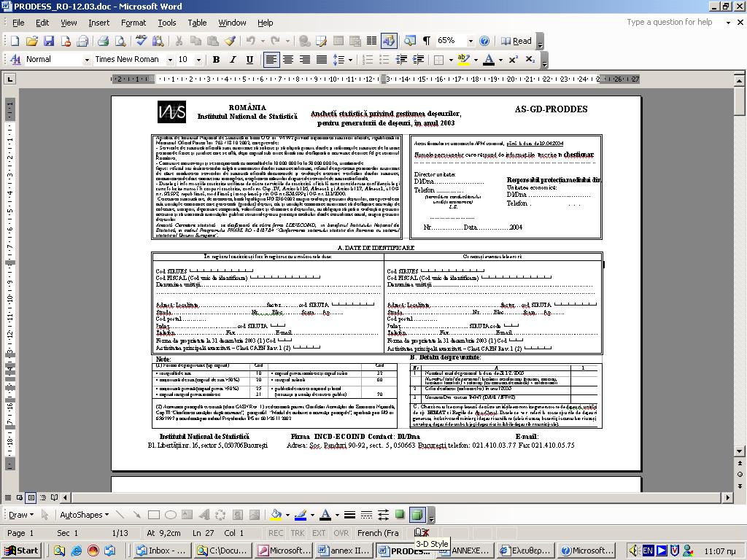
Task: Open the File menu
Action: (18, 23)
